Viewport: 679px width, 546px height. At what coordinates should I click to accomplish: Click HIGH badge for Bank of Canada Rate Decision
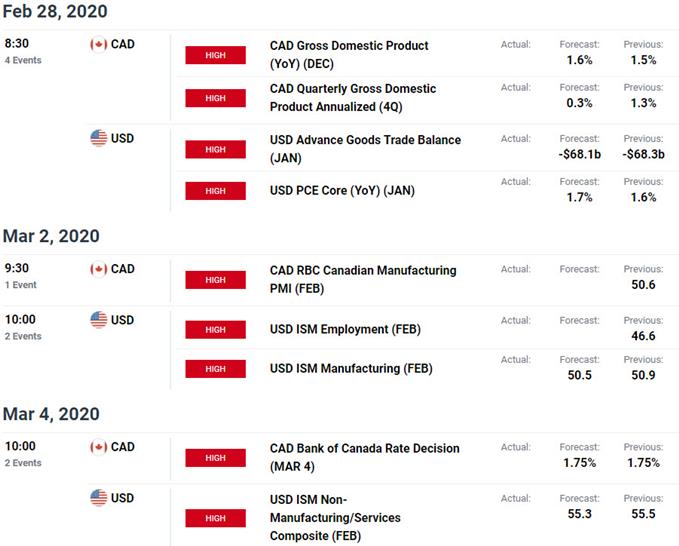(215, 458)
